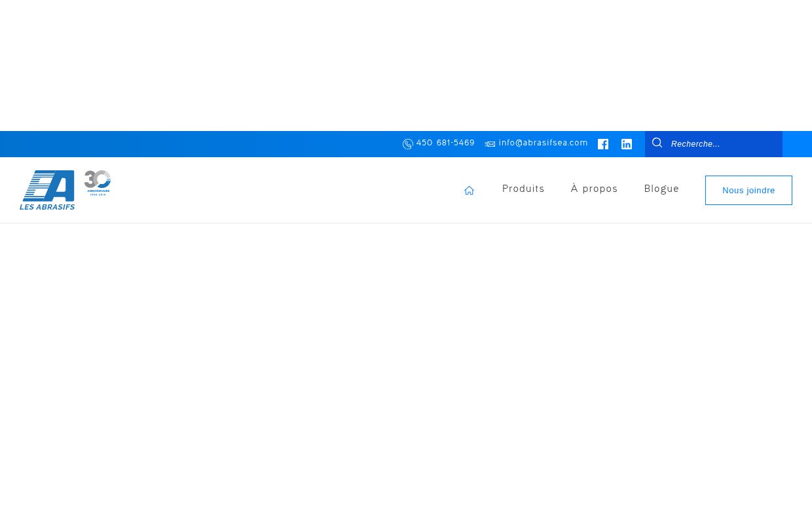Click the 1988-2018 text under the badge
Image resolution: width=812 pixels, height=524 pixels.
[98, 195]
